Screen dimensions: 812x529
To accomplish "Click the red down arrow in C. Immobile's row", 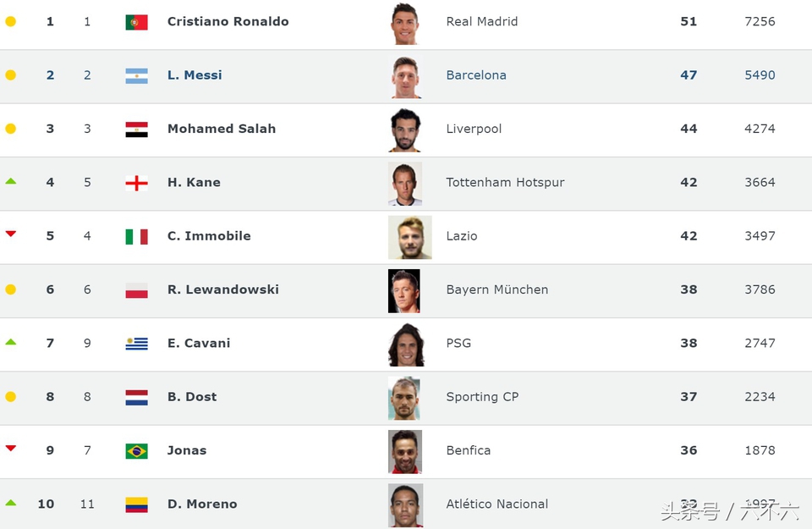I will [x=11, y=234].
